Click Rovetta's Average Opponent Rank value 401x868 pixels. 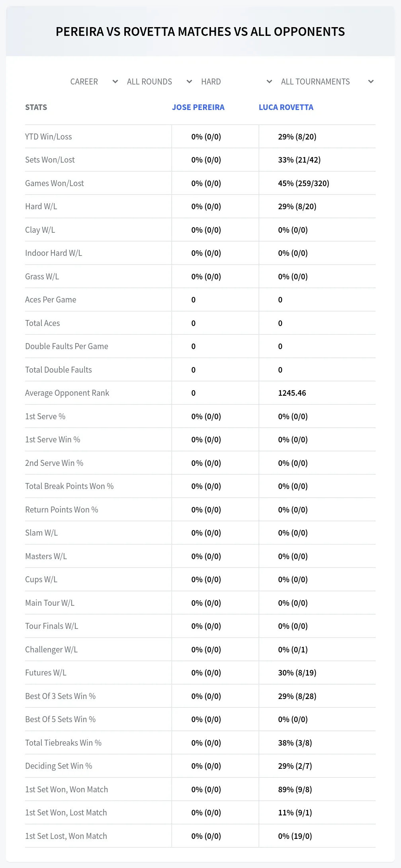point(292,393)
